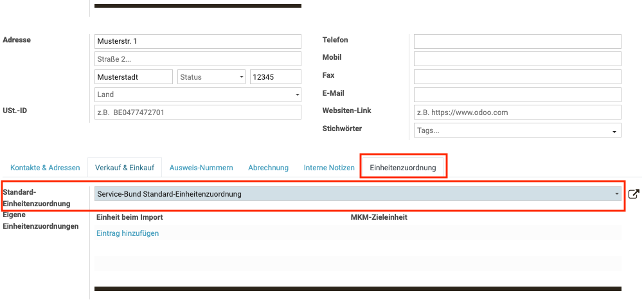Open the Interne Notizen tab
Screen dimensions: 644x302
pos(329,168)
